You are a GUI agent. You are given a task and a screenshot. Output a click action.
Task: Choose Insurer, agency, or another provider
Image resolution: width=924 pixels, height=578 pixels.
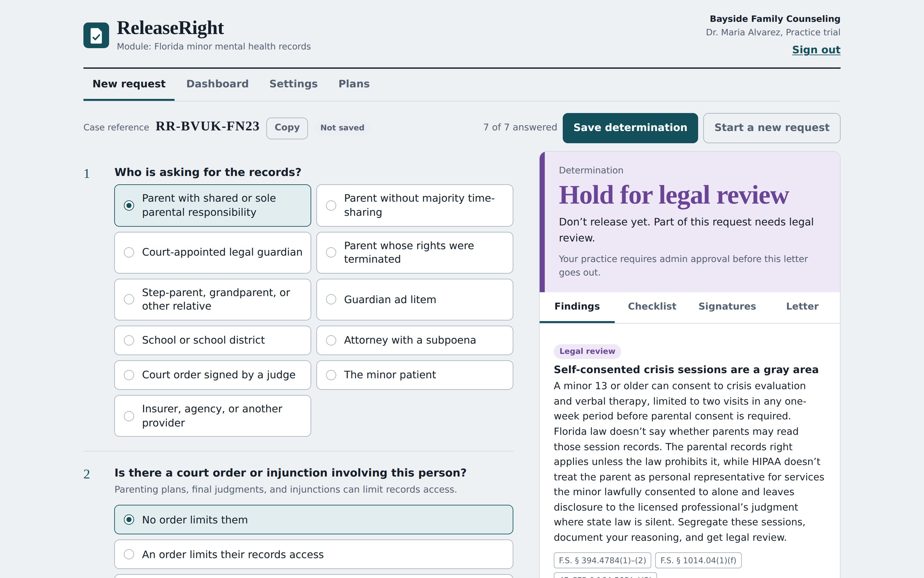pyautogui.click(x=213, y=416)
